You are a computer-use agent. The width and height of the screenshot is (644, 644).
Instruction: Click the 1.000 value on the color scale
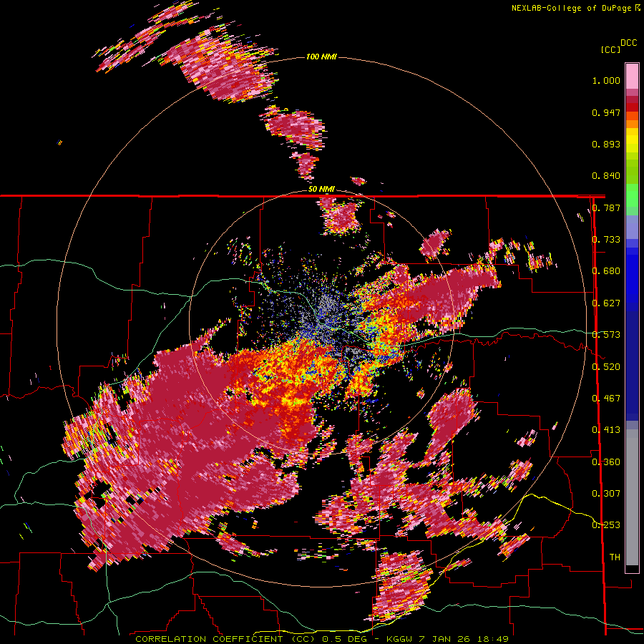pyautogui.click(x=606, y=80)
